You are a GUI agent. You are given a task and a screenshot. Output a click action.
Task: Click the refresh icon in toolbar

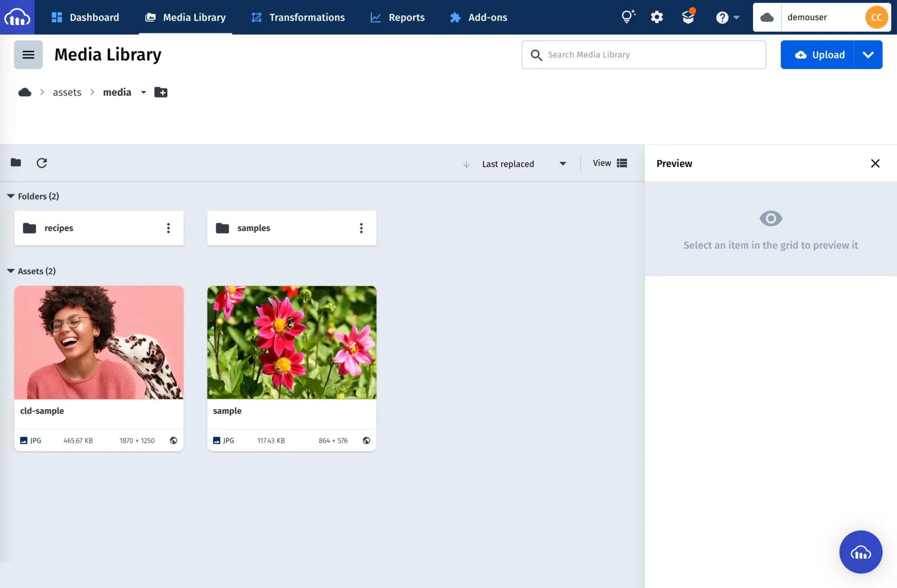[x=42, y=163]
